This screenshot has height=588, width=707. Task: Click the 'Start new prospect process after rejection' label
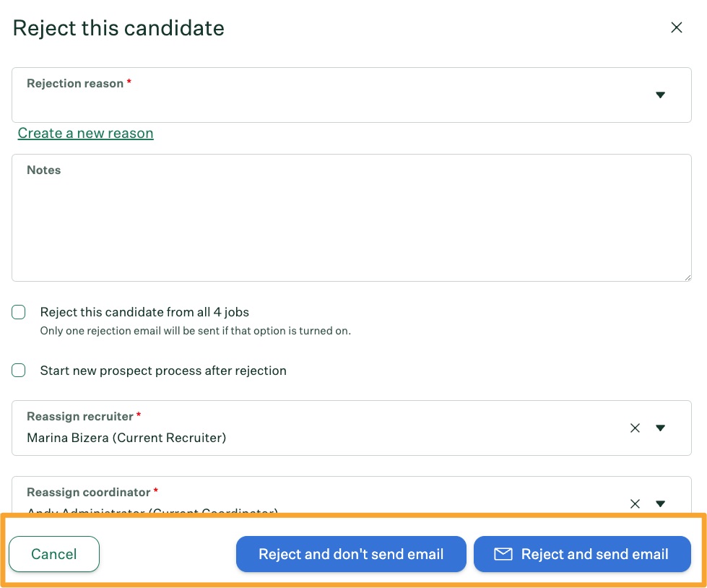coord(163,371)
